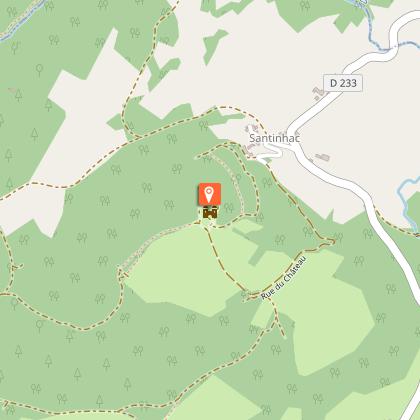Select the lone round tree symbol in the upper-left forest

click(40, 70)
